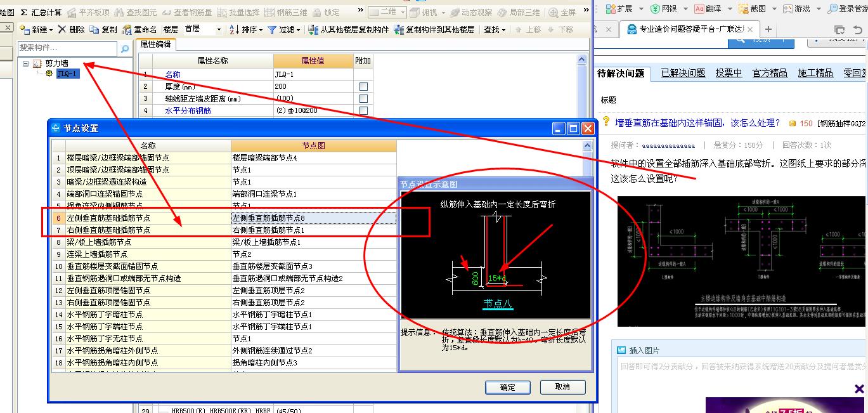
Task: Click 15*d bend length in node diagram
Action: coord(496,278)
